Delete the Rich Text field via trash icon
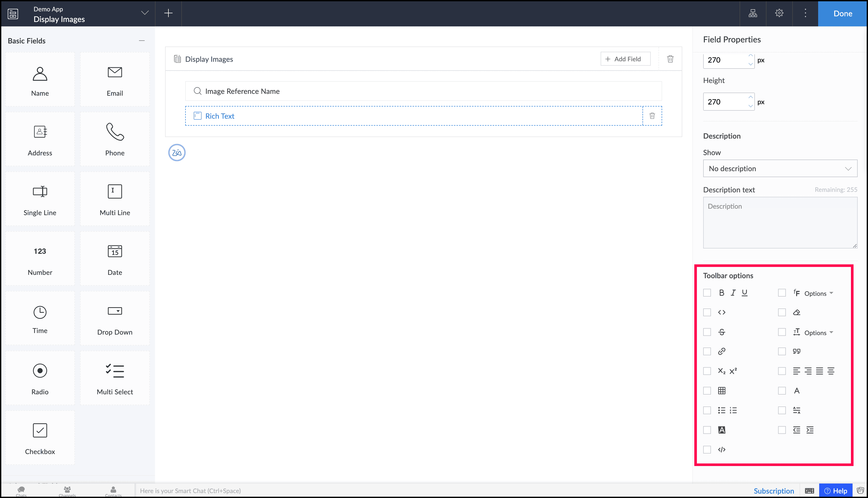This screenshot has width=868, height=498. [x=652, y=116]
